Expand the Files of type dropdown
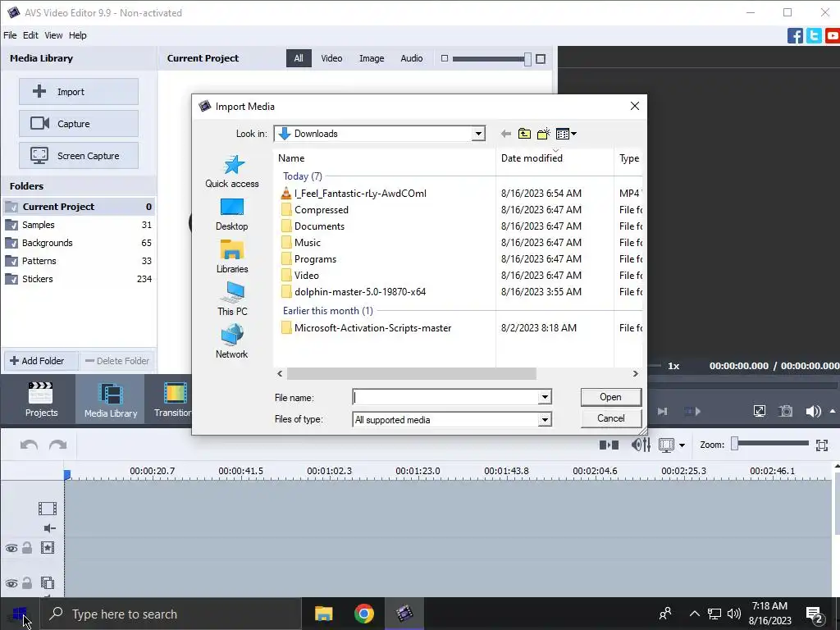 point(545,419)
